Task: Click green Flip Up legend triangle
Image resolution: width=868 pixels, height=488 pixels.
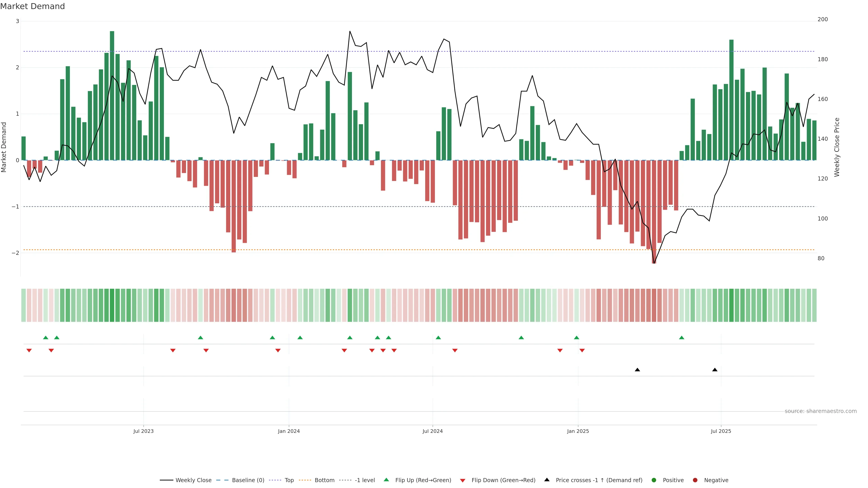Action: pos(387,480)
